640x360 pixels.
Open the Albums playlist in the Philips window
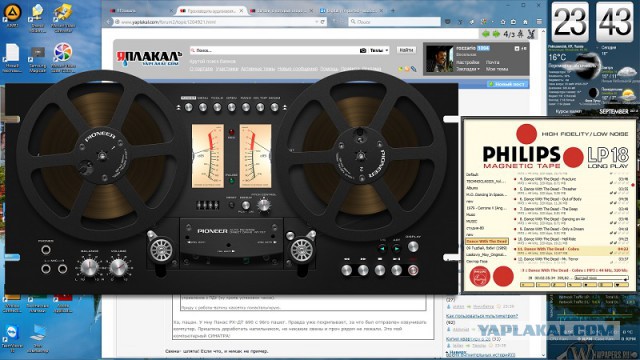click(x=472, y=188)
